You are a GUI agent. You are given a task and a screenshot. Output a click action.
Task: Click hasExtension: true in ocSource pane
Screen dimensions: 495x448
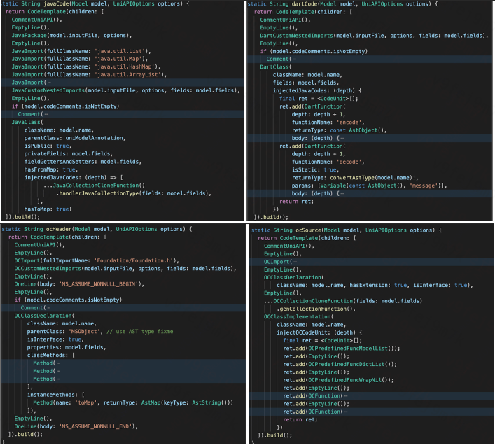click(378, 286)
